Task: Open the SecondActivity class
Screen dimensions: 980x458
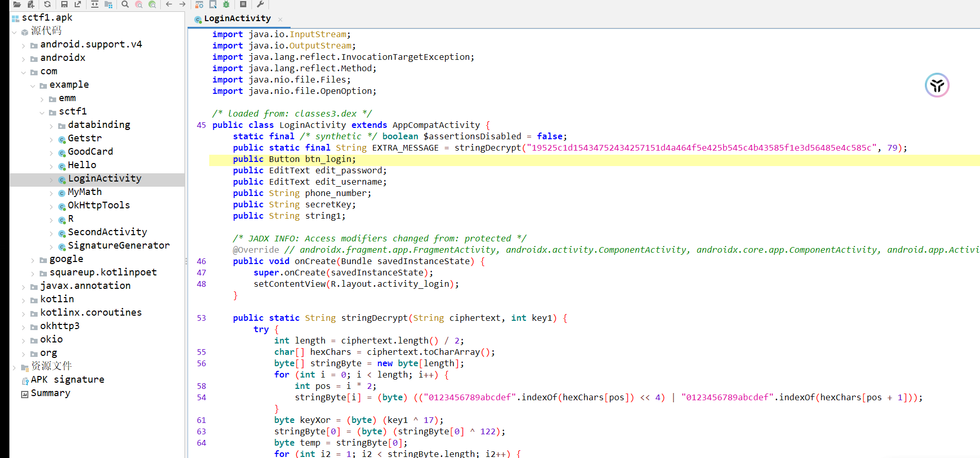Action: (x=107, y=232)
